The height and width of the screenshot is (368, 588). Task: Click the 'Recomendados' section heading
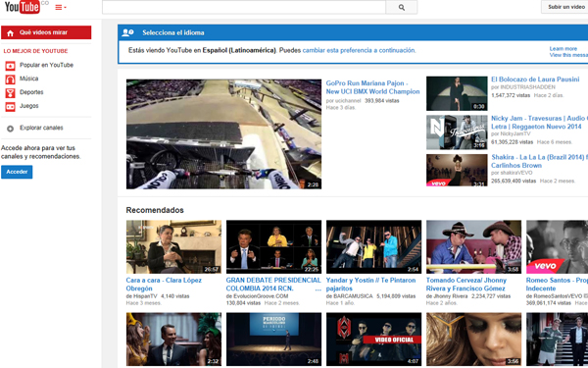click(x=155, y=210)
